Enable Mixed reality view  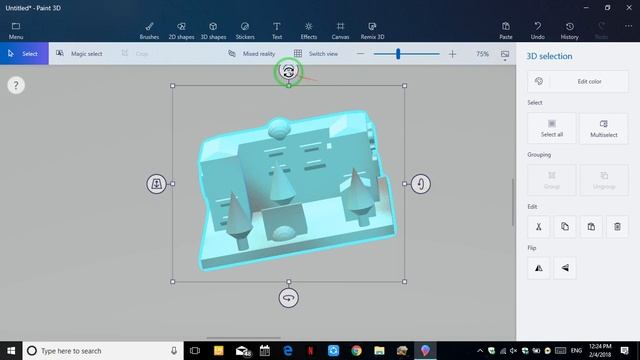(x=251, y=53)
